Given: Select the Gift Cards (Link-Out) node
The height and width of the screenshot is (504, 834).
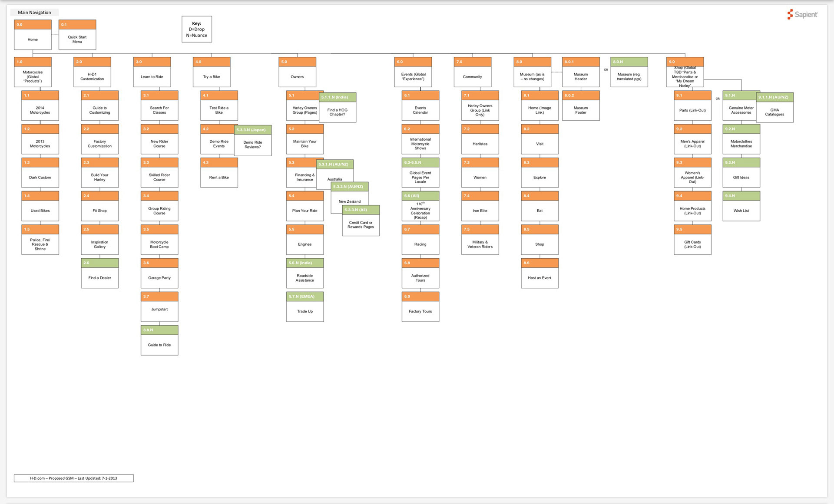Looking at the screenshot, I should coord(693,240).
